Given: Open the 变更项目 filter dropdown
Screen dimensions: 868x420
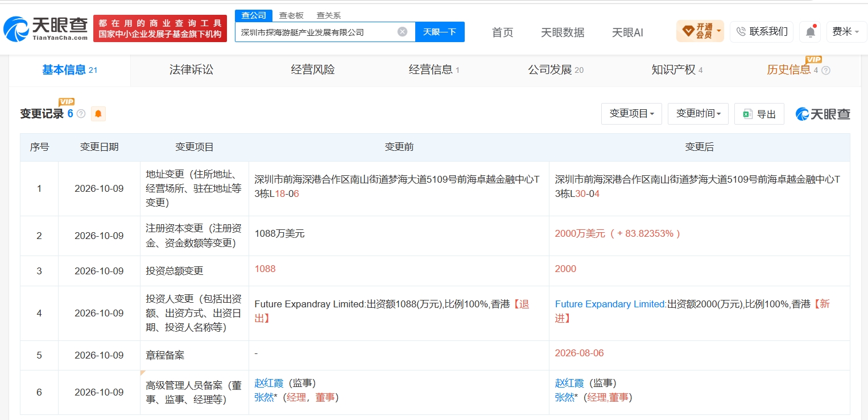Looking at the screenshot, I should tap(631, 114).
